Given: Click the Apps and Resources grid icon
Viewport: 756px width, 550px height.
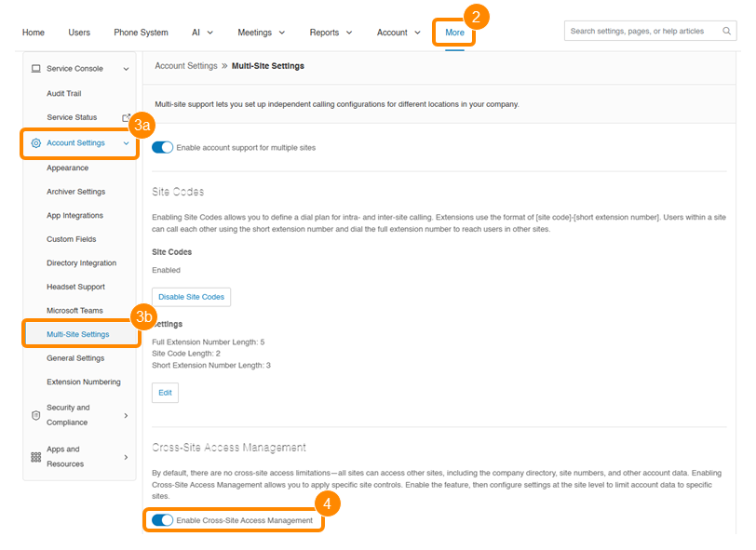Looking at the screenshot, I should (x=36, y=457).
